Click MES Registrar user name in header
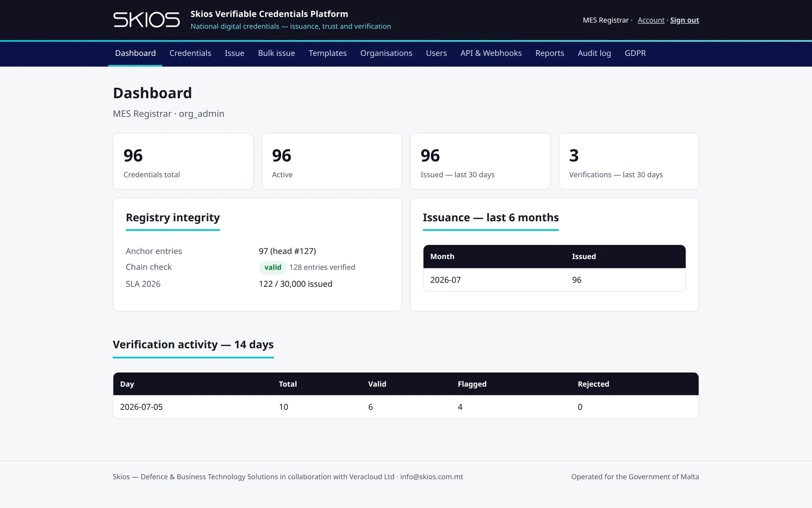This screenshot has width=812, height=508. click(x=606, y=20)
